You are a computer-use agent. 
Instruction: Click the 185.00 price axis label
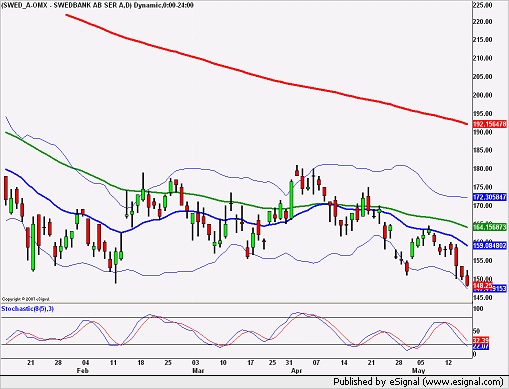[483, 150]
